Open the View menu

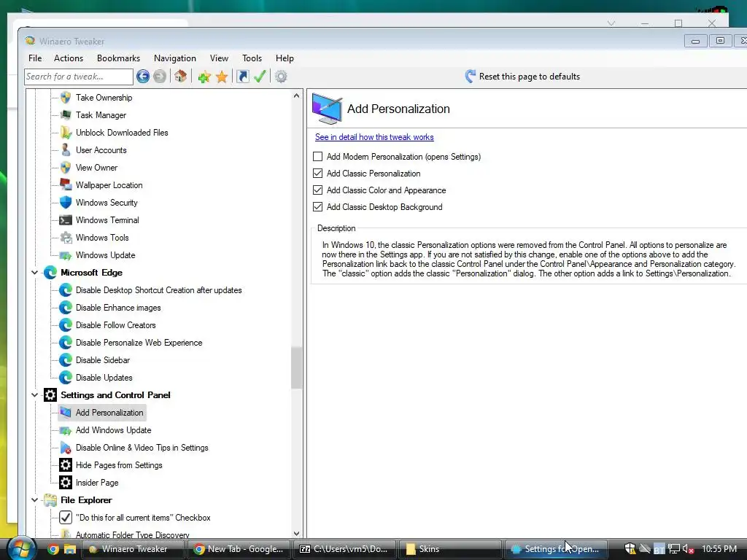[219, 58]
